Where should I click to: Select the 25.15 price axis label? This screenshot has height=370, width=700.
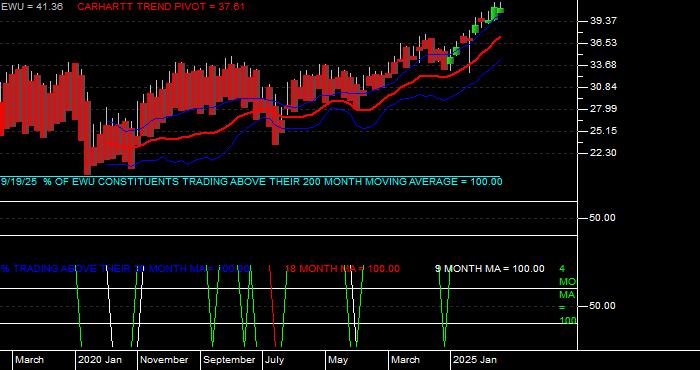603,131
